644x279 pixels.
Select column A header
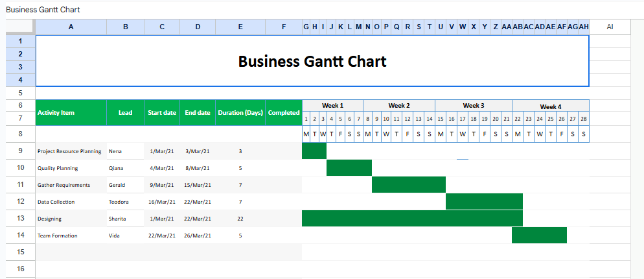(x=71, y=27)
